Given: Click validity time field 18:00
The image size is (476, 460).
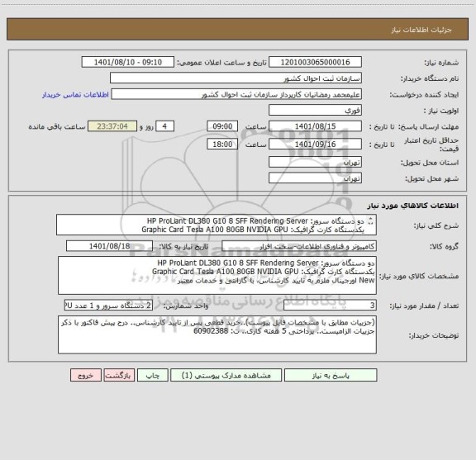Looking at the screenshot, I should coord(222,145).
